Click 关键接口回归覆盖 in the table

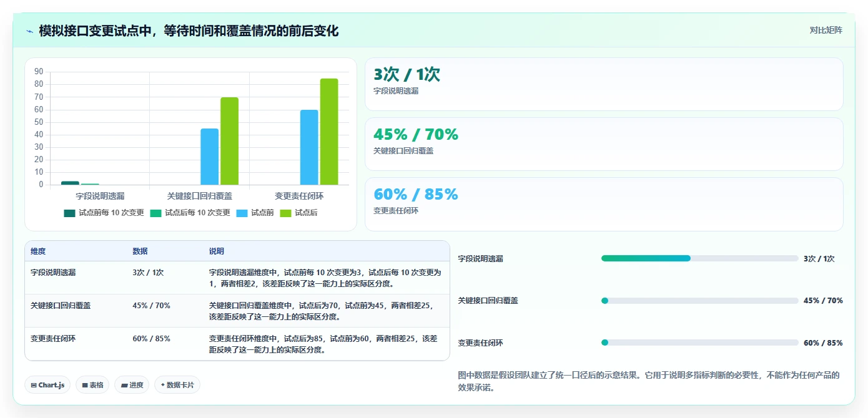[61, 306]
